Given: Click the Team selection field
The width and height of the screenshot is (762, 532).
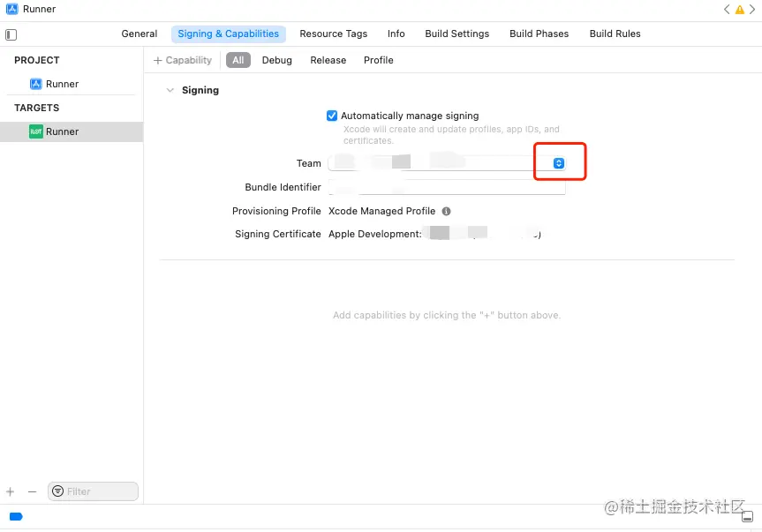Looking at the screenshot, I should (x=447, y=163).
